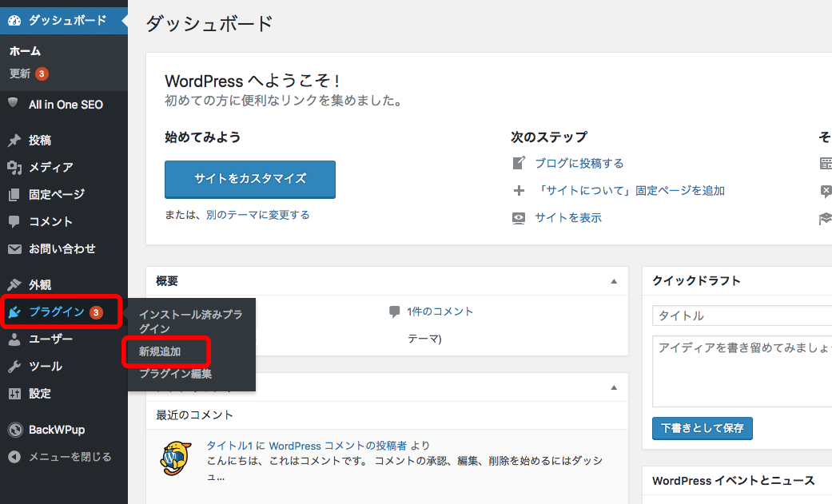This screenshot has height=504, width=832.
Task: Click the speech bubble icon beside コメント
Action: [x=14, y=222]
